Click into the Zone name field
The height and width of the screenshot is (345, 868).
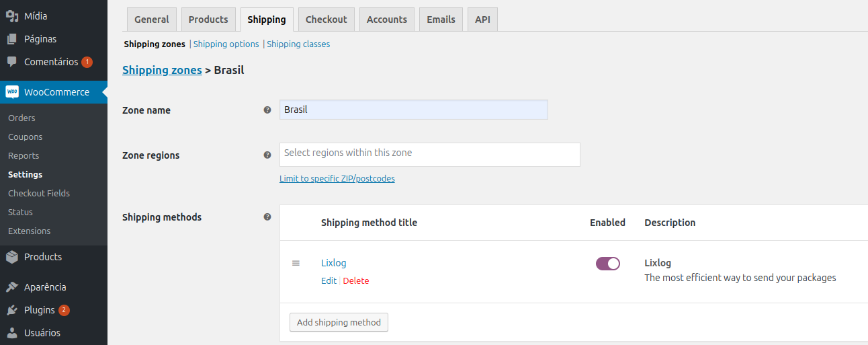413,110
